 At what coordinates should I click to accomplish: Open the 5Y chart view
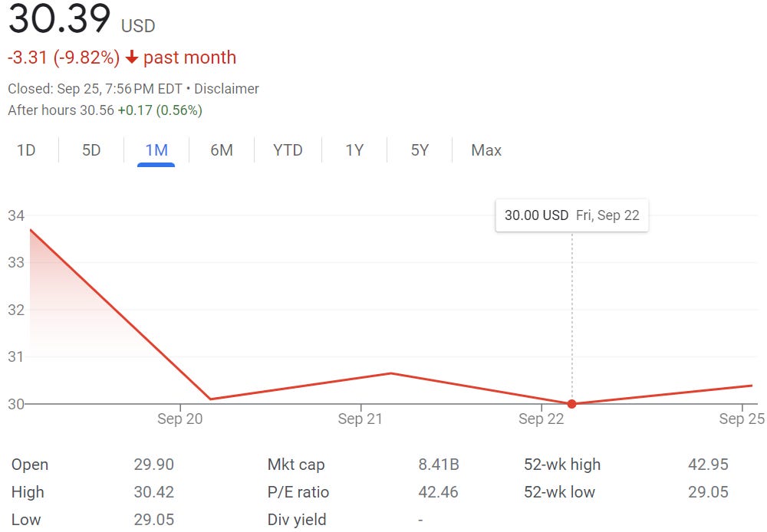coord(419,150)
